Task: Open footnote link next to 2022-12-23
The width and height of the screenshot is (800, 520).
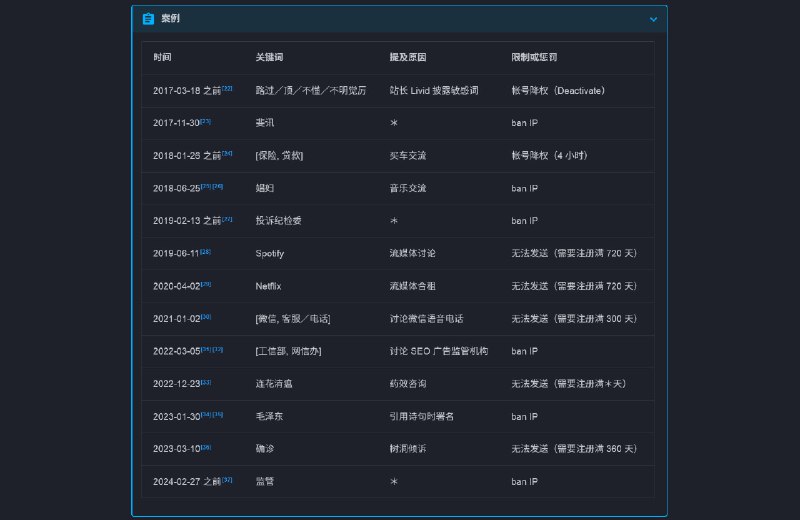Action: pos(206,381)
